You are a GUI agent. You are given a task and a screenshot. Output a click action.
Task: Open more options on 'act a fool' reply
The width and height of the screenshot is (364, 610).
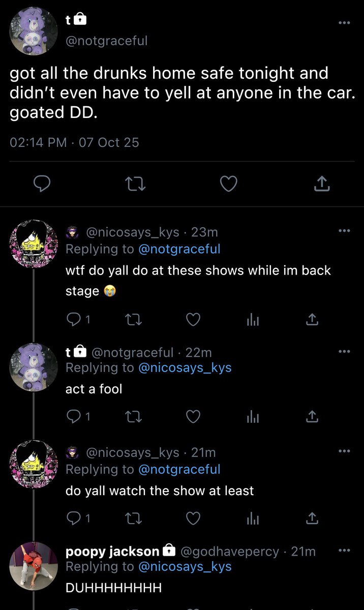pyautogui.click(x=344, y=351)
